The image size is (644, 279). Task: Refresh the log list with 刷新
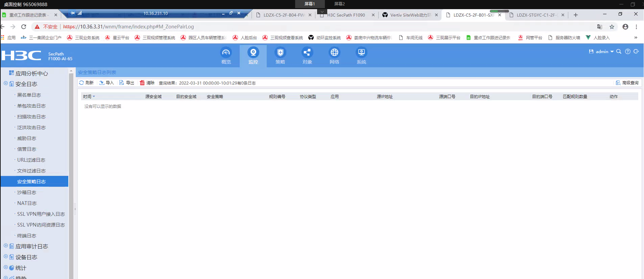(x=86, y=83)
